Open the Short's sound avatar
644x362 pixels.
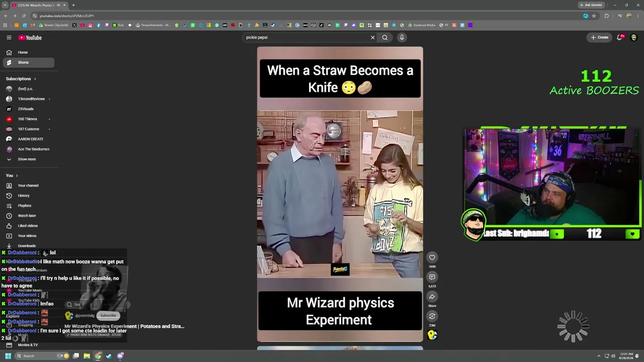(x=432, y=335)
